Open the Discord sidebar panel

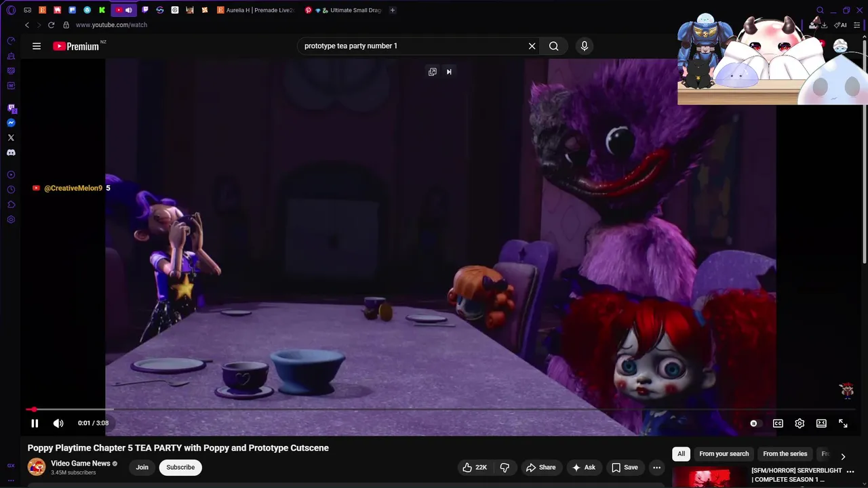11,152
